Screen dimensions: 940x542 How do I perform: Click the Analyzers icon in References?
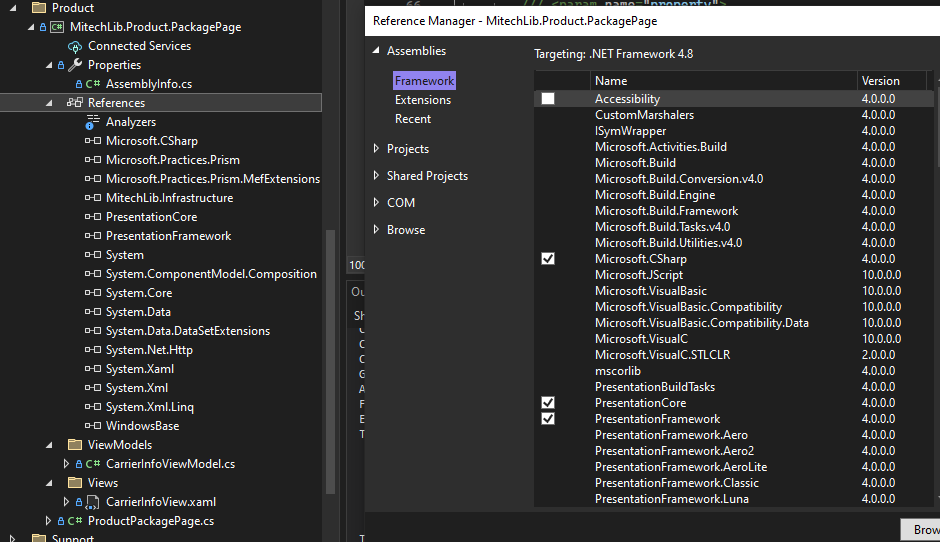tap(93, 122)
